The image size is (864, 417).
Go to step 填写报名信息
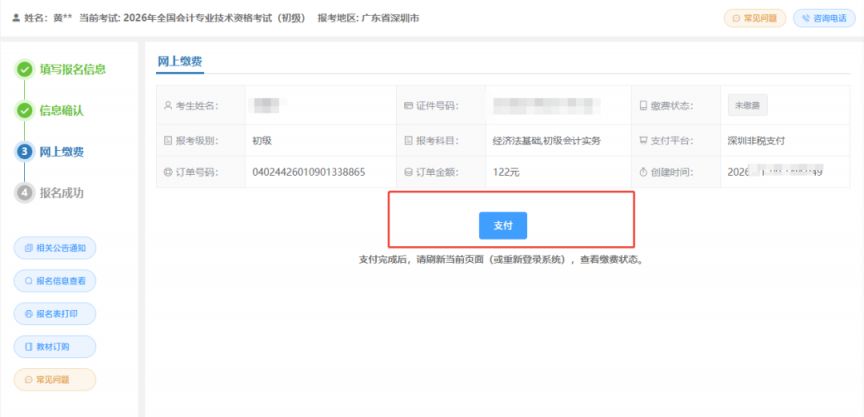(x=72, y=69)
